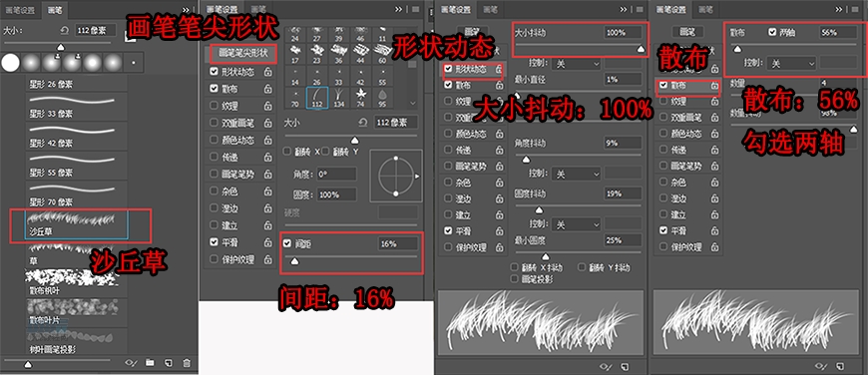Image resolution: width=868 pixels, height=375 pixels.
Task: Enable the 翻转 X checkbox
Action: (x=286, y=151)
